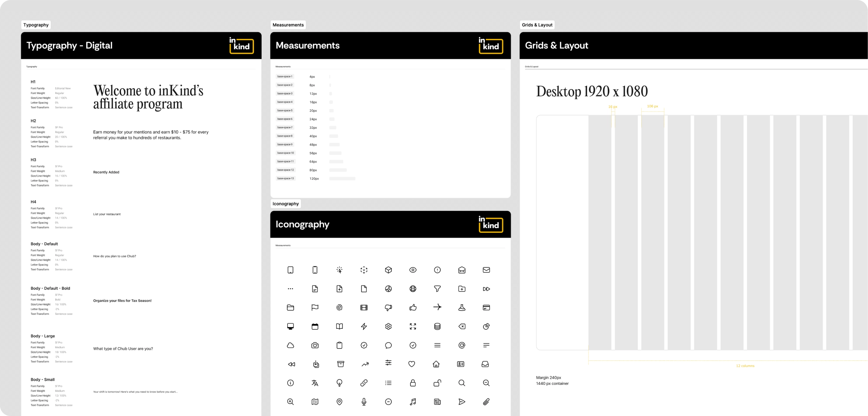Select the lab flask icon
Screen dimensions: 868x416
(462, 307)
